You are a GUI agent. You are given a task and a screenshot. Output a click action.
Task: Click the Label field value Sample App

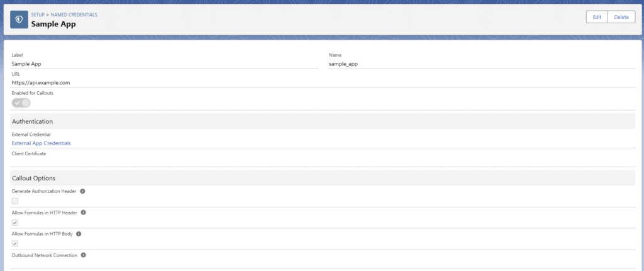[30, 64]
